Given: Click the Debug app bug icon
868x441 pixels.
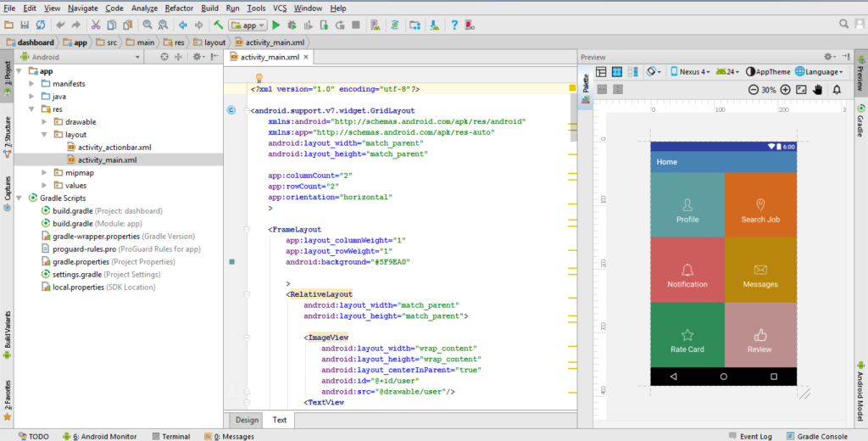Looking at the screenshot, I should [x=292, y=25].
